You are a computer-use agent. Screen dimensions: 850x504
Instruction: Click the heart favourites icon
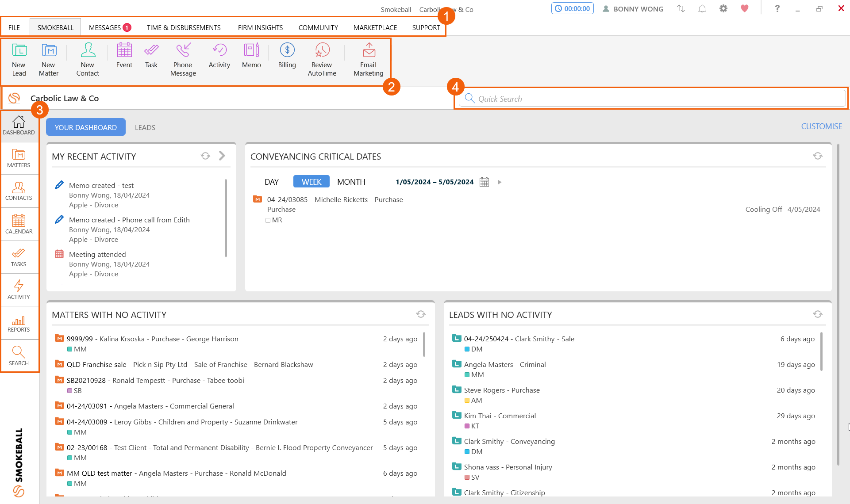point(745,8)
